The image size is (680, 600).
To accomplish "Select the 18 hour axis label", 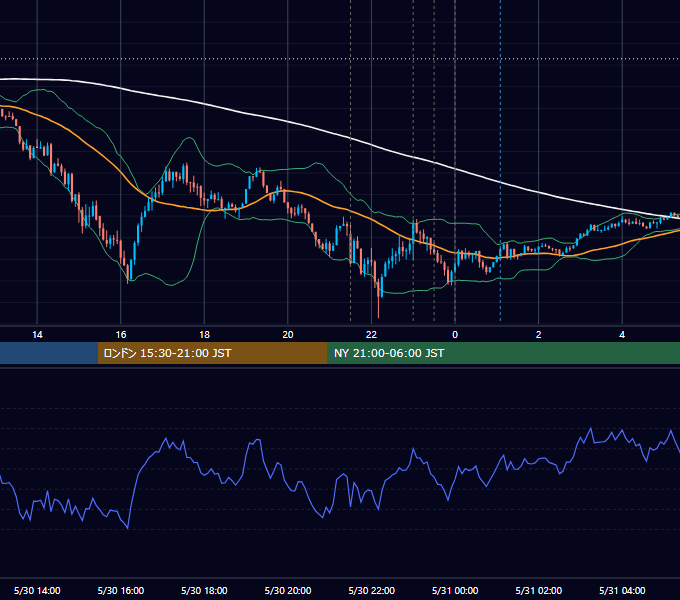I will tap(204, 335).
